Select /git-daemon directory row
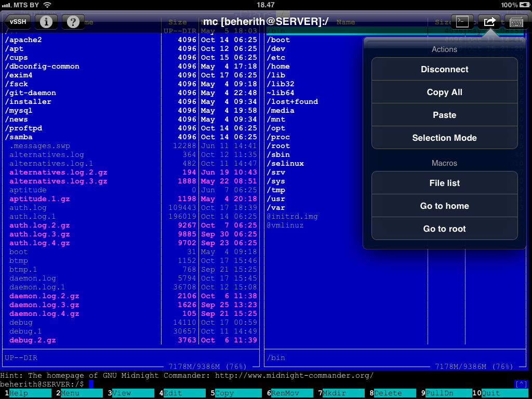 pos(131,92)
